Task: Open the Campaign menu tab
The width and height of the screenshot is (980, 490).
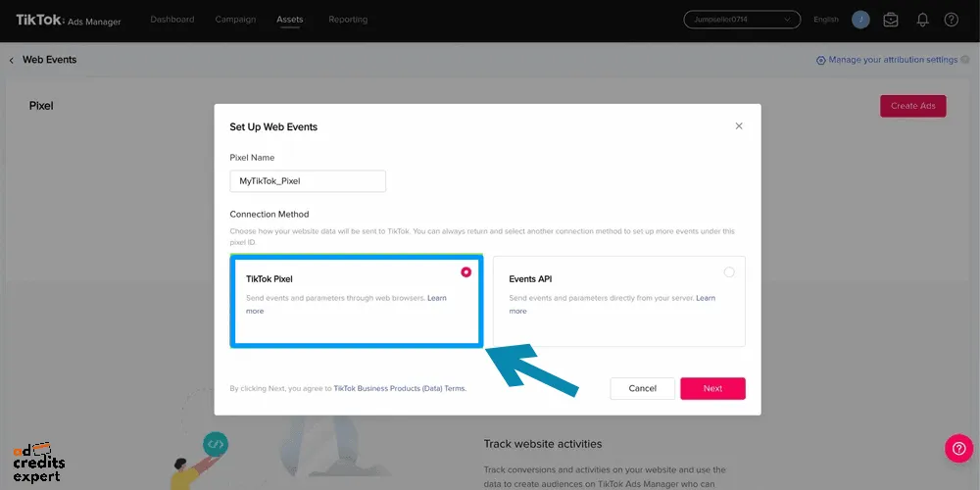Action: coord(235,20)
